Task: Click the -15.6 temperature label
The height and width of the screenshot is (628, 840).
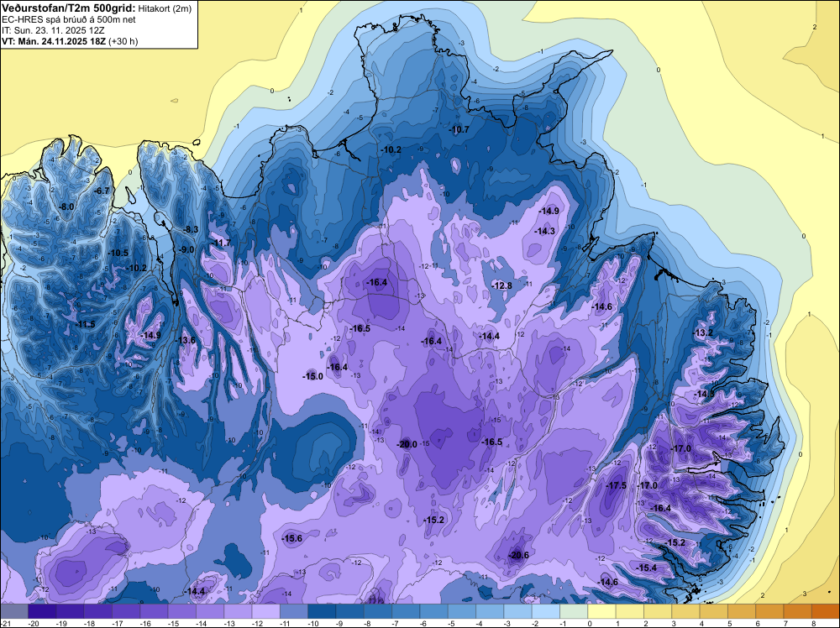Action: (292, 539)
